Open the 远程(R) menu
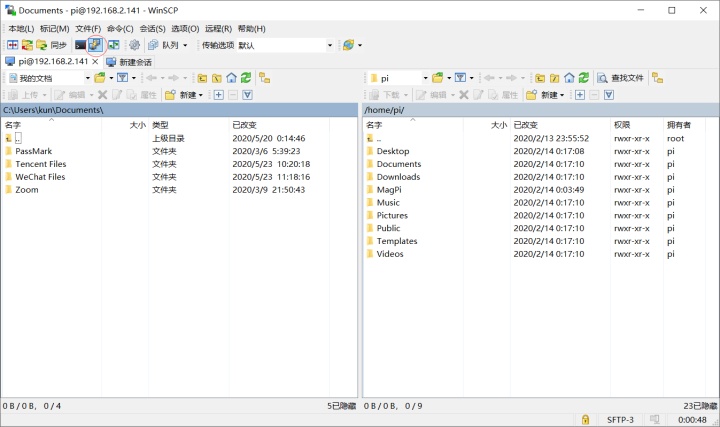720x427 pixels. tap(218, 28)
